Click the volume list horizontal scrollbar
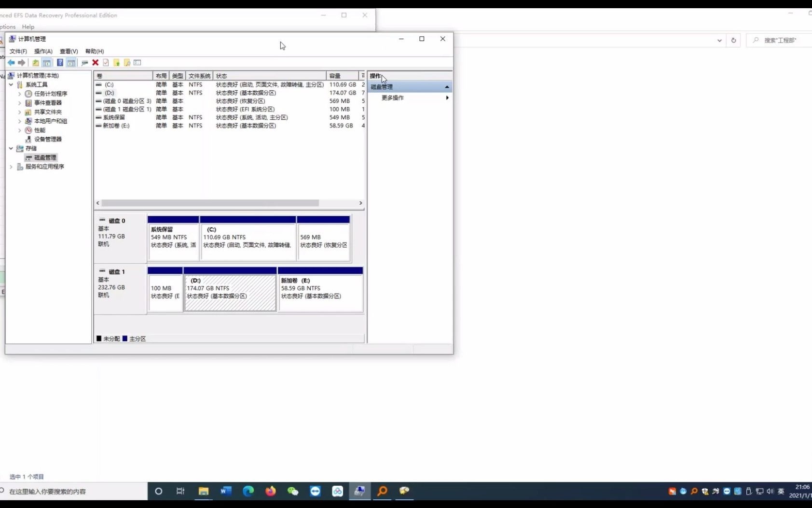The height and width of the screenshot is (508, 812). pos(210,203)
